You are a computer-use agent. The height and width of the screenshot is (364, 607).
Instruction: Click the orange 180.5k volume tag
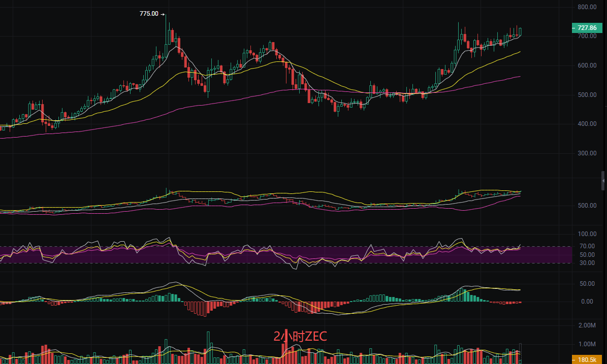point(586,359)
